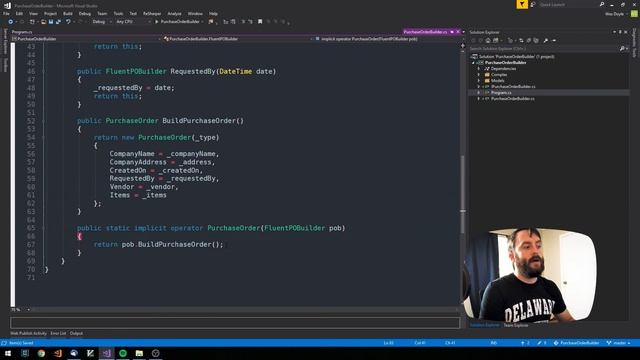Open the signed-in user account dropdown

[616, 14]
